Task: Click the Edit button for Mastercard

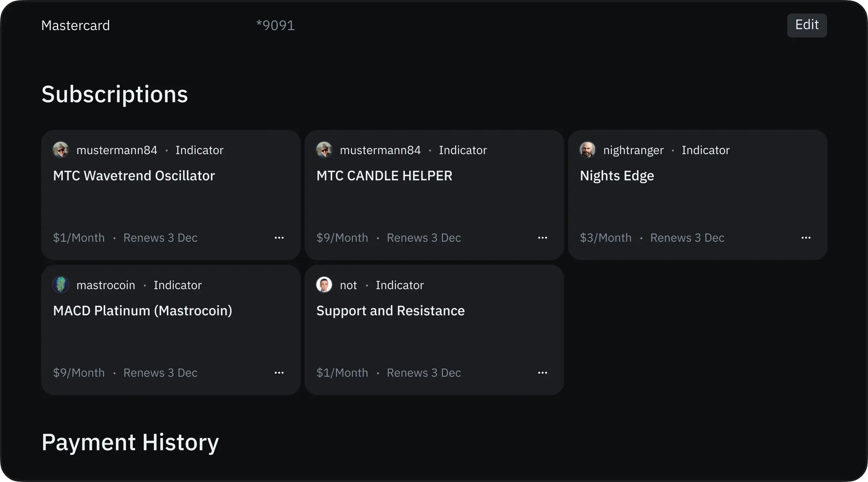Action: (807, 25)
